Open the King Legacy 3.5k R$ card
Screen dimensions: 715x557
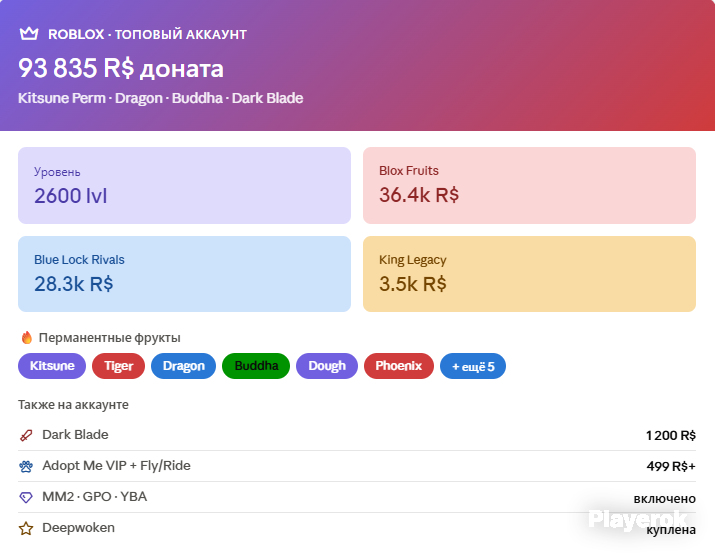pos(529,274)
